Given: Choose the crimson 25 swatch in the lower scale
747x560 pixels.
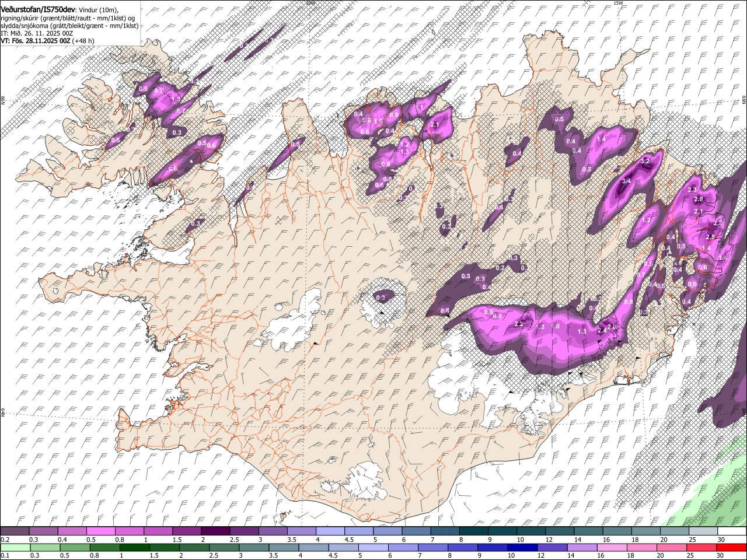Looking at the screenshot, I should pos(701,547).
